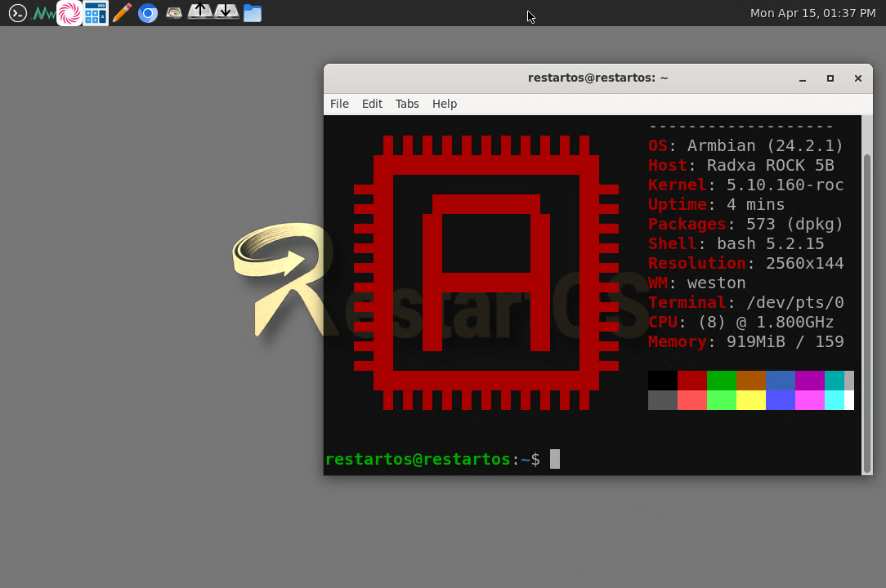Click the 'OS: Armbian (24.2.1)' line
Viewport: 886px width, 588px height.
pyautogui.click(x=745, y=145)
